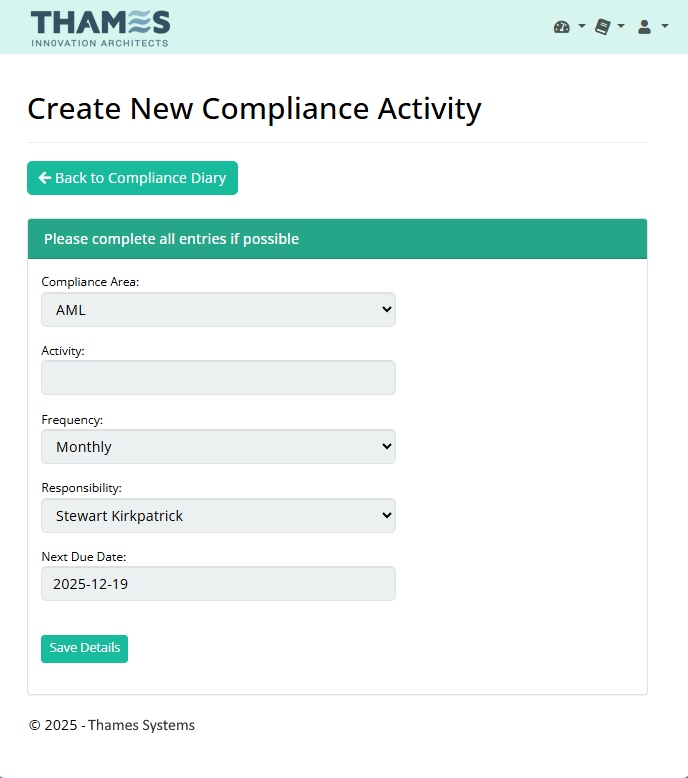Screen dimensions: 688x778
Task: Click the Next Due Date label
Action: (84, 556)
